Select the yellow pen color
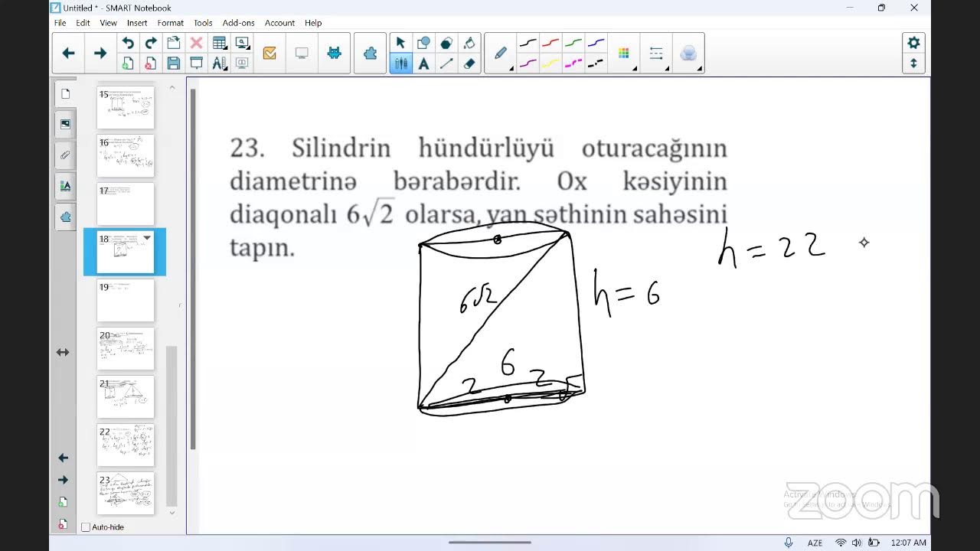 click(x=550, y=64)
